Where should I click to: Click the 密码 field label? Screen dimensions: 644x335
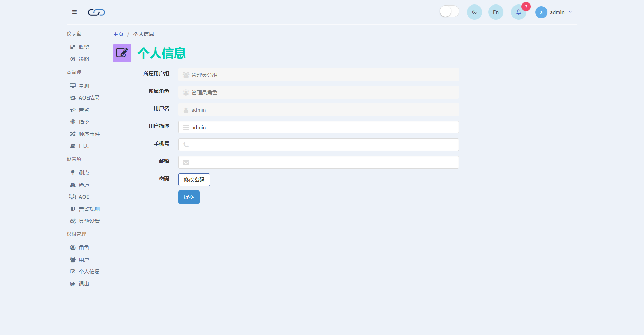(164, 178)
